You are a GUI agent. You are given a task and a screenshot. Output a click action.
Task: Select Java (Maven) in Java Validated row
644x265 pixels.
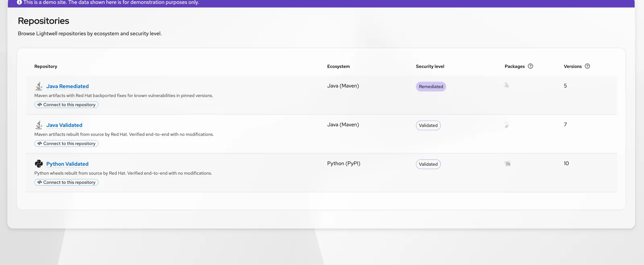343,125
